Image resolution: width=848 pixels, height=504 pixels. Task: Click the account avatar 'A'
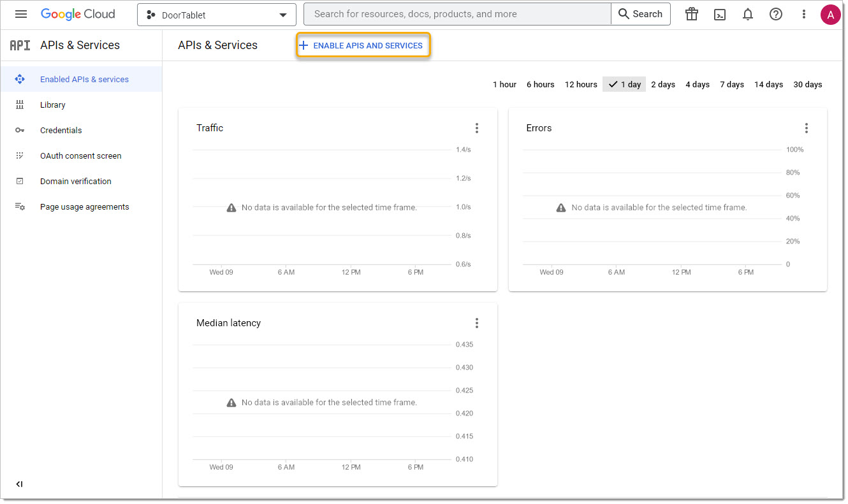click(830, 14)
